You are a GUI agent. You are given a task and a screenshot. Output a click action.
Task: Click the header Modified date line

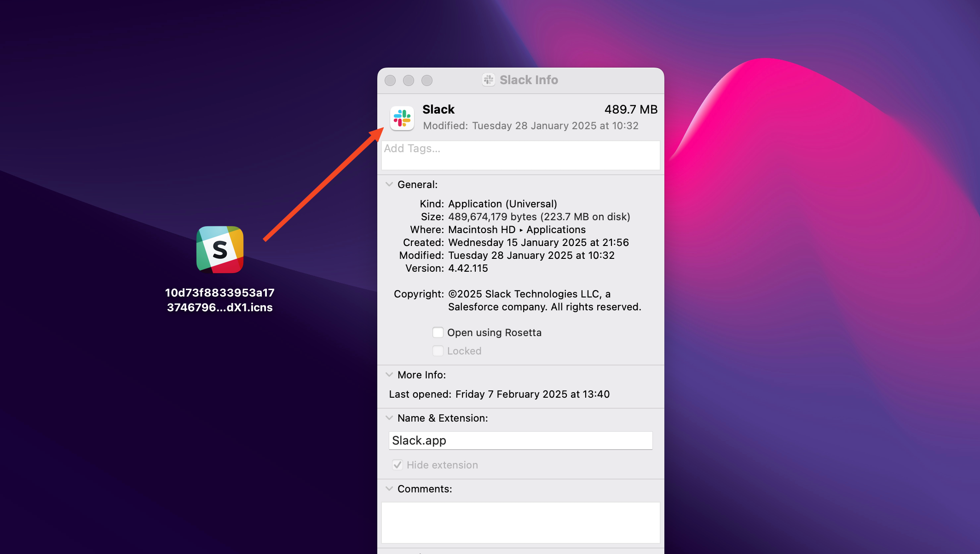click(530, 126)
